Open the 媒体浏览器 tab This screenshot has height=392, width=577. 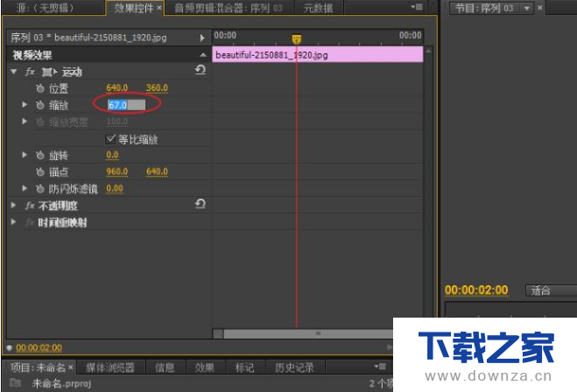click(x=110, y=367)
